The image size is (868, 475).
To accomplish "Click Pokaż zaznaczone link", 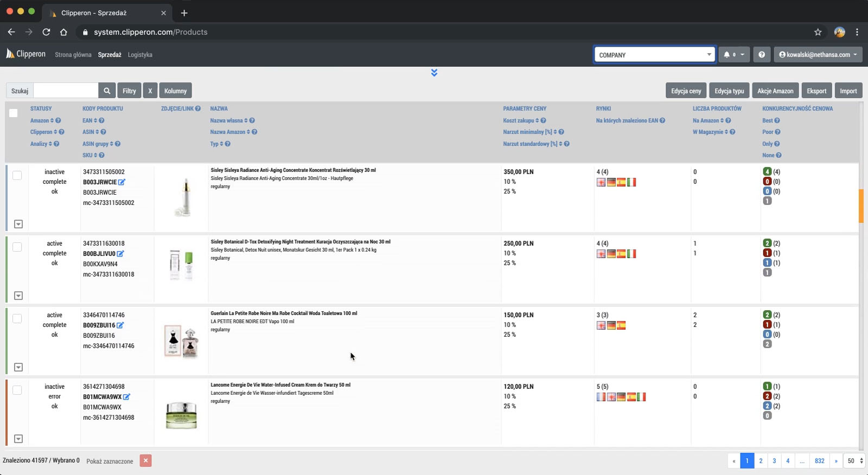I will pos(110,461).
